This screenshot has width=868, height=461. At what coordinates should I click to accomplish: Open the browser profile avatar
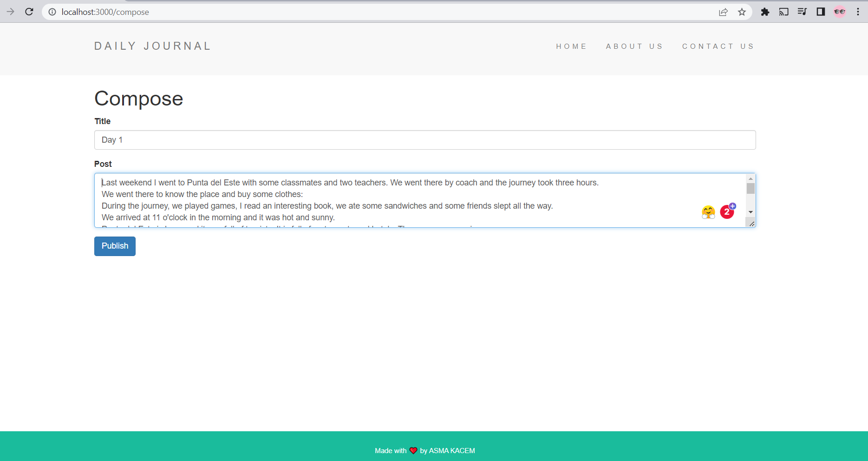click(840, 12)
